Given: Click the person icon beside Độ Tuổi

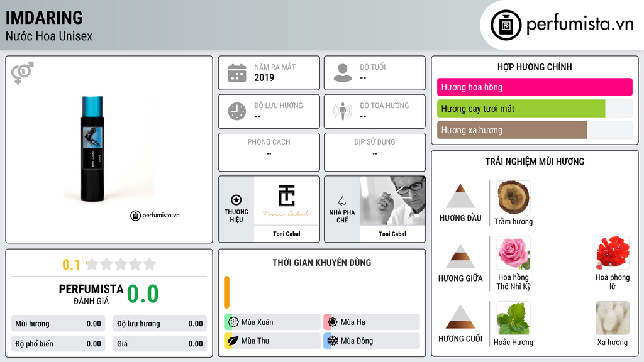Looking at the screenshot, I should point(343,73).
